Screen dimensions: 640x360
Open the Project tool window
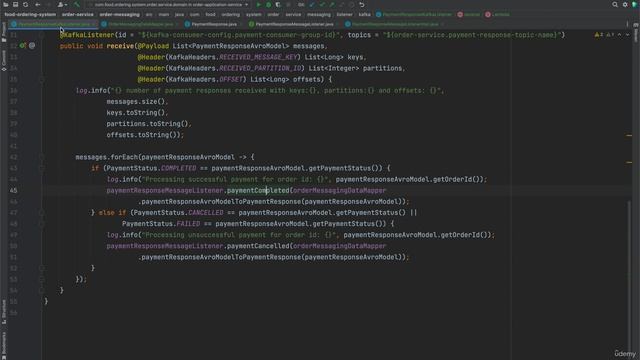click(4, 32)
